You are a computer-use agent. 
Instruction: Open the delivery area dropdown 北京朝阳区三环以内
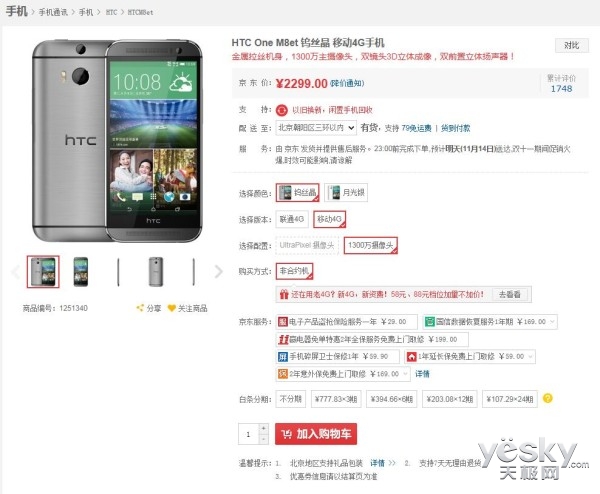[316, 128]
